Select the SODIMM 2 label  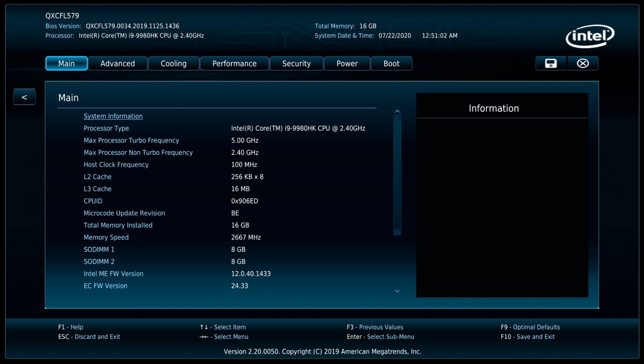click(99, 262)
